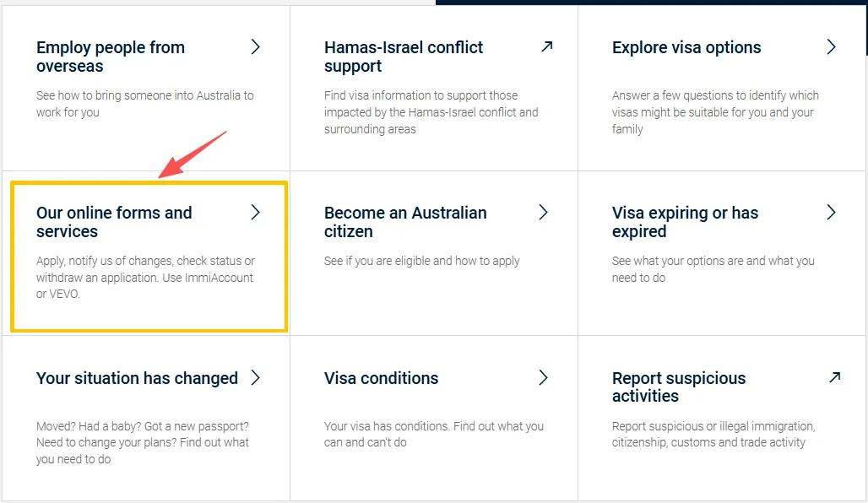This screenshot has width=868, height=503.
Task: Click chevron beside Visa expiring or has expired
Action: [x=831, y=213]
